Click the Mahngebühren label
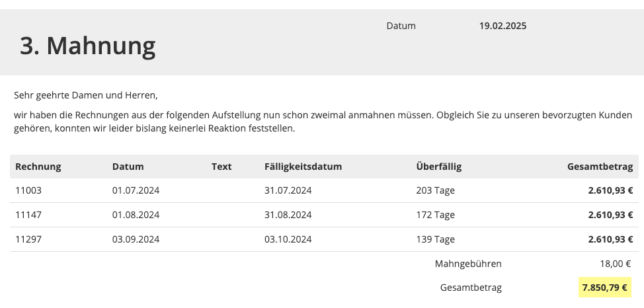Viewport: 644px width, 308px height. point(468,264)
